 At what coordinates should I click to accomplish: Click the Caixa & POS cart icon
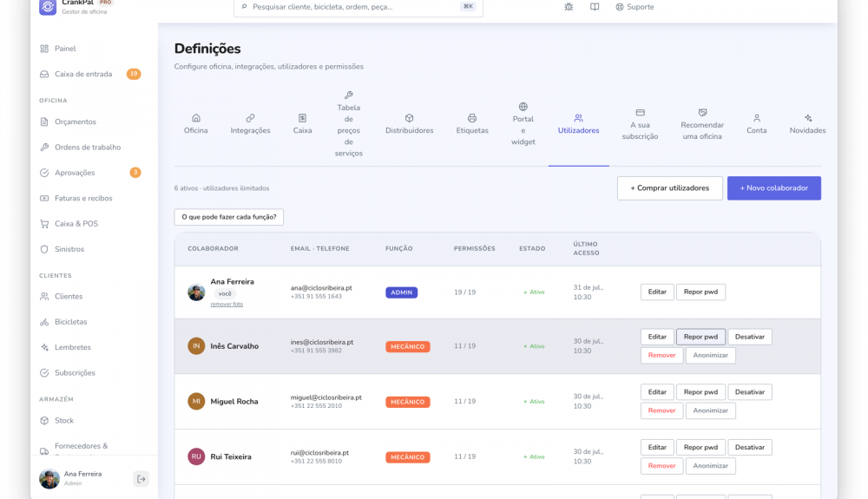[44, 224]
